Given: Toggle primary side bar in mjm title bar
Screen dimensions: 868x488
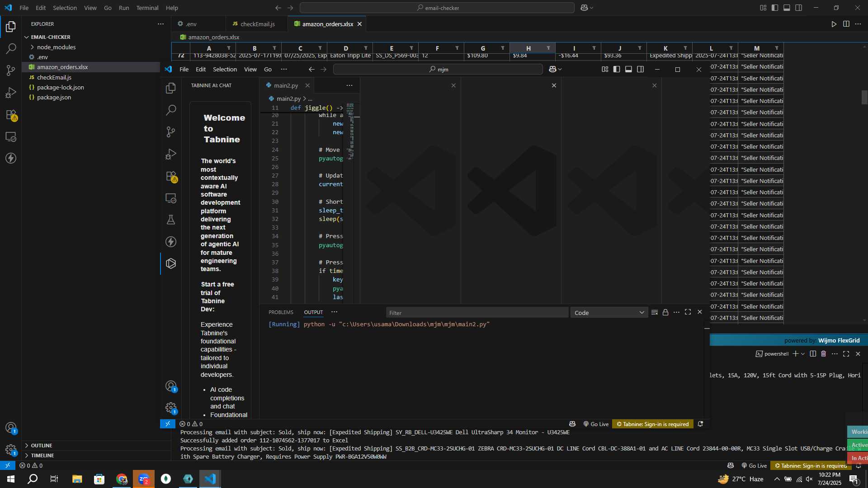Looking at the screenshot, I should click(x=617, y=69).
